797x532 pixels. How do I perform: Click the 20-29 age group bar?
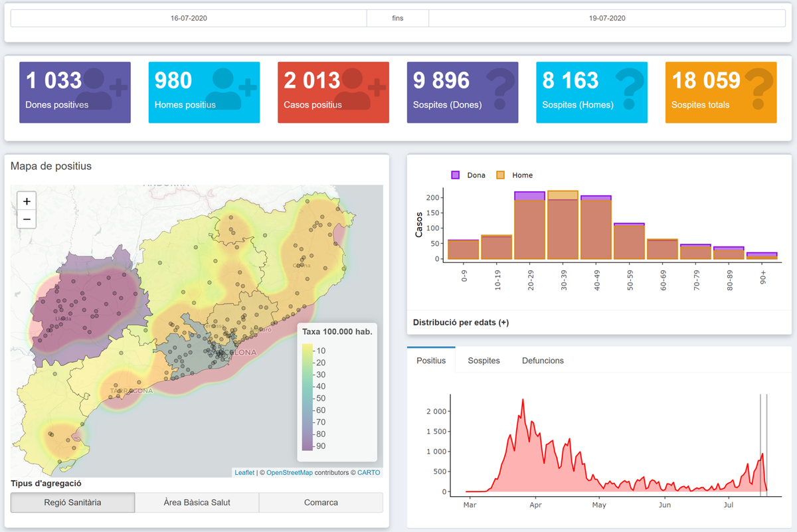(x=529, y=226)
